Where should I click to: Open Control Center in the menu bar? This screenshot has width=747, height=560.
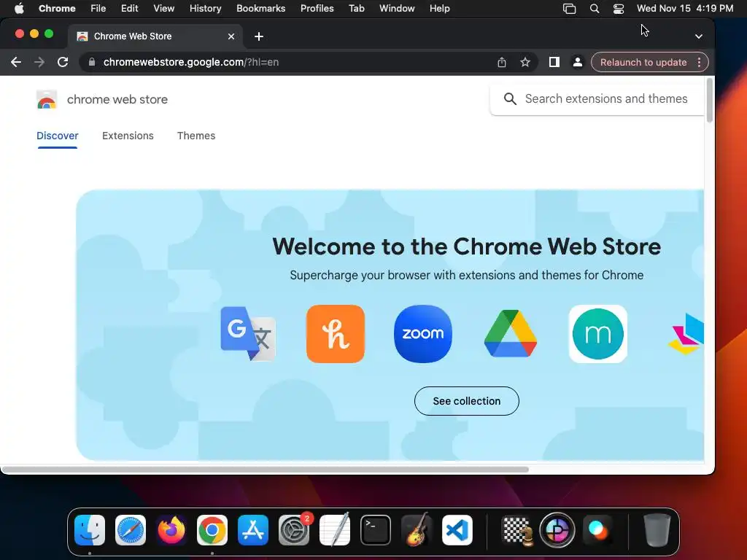coord(619,8)
